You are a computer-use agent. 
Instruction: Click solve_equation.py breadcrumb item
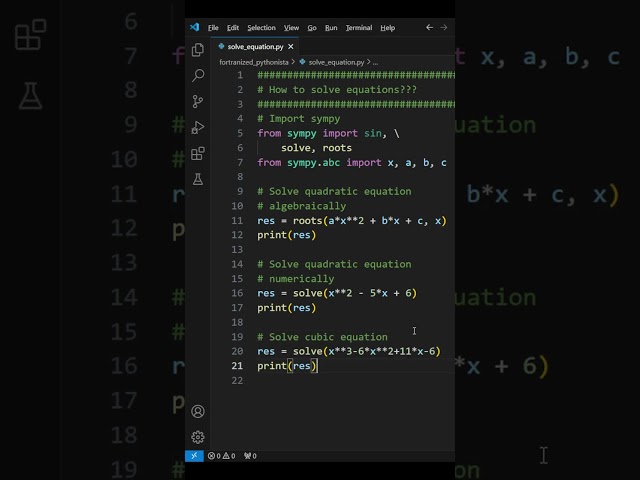click(x=336, y=62)
